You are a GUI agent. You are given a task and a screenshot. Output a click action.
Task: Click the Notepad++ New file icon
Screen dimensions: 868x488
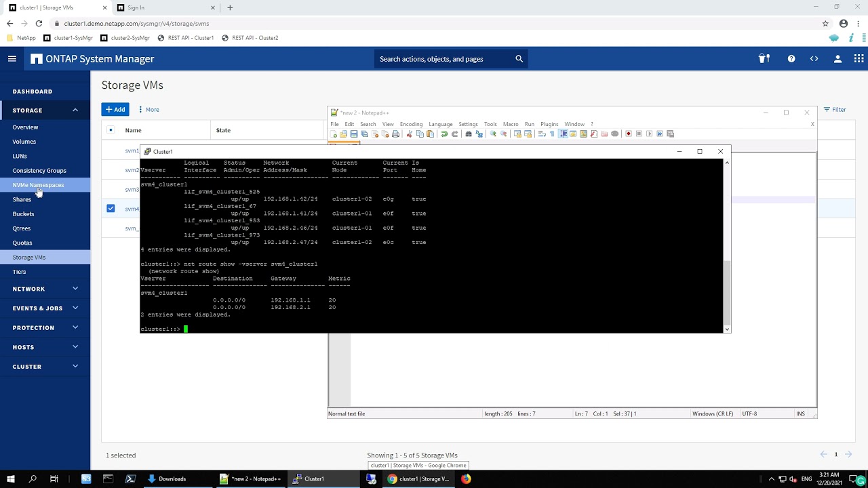pos(333,134)
